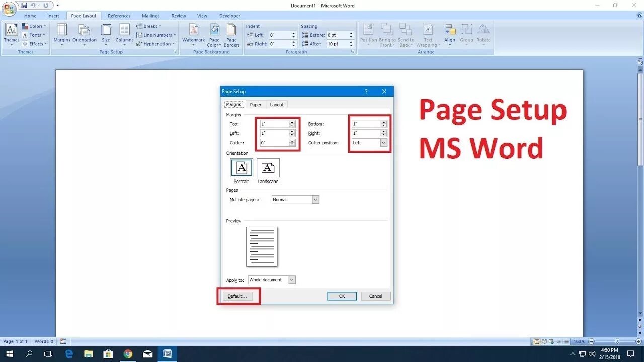Screen dimensions: 644x362
Task: Open the Layout tab in Page Setup
Action: (277, 105)
